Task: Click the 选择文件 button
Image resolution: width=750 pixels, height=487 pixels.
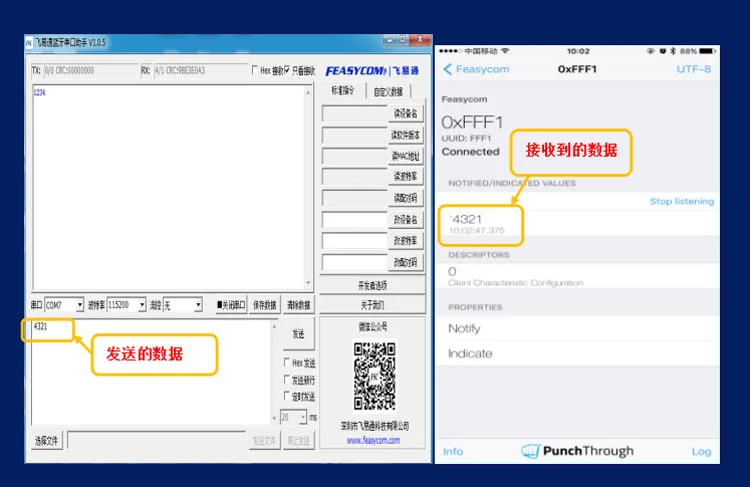Action: coord(46,441)
